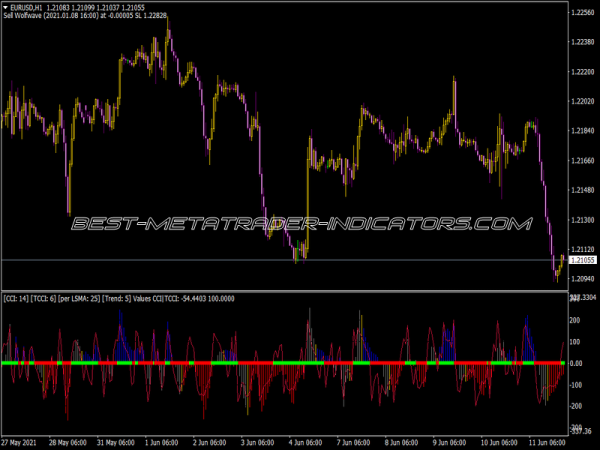Viewport: 600px width, 450px height.
Task: Click the 27 May 2021 time label
Action: coord(22,443)
